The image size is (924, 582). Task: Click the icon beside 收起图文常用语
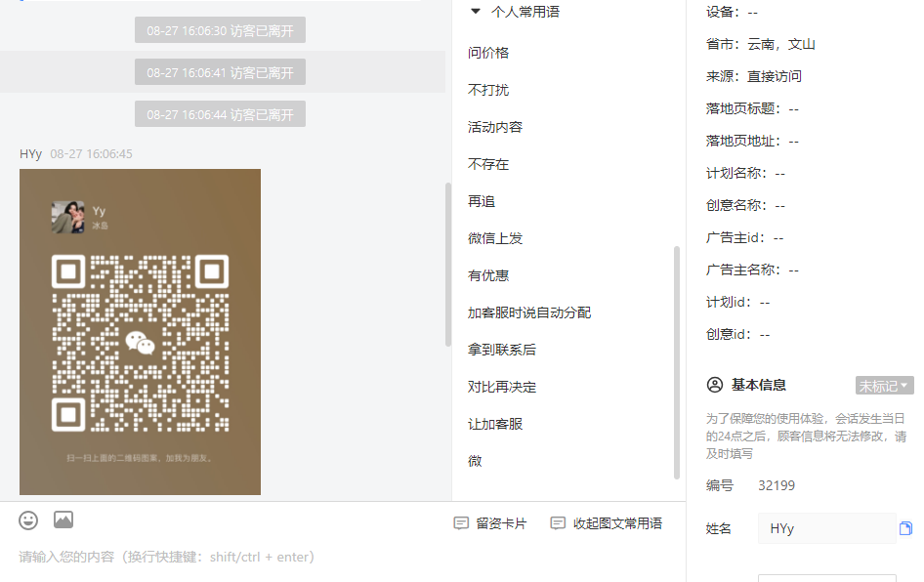pos(558,523)
